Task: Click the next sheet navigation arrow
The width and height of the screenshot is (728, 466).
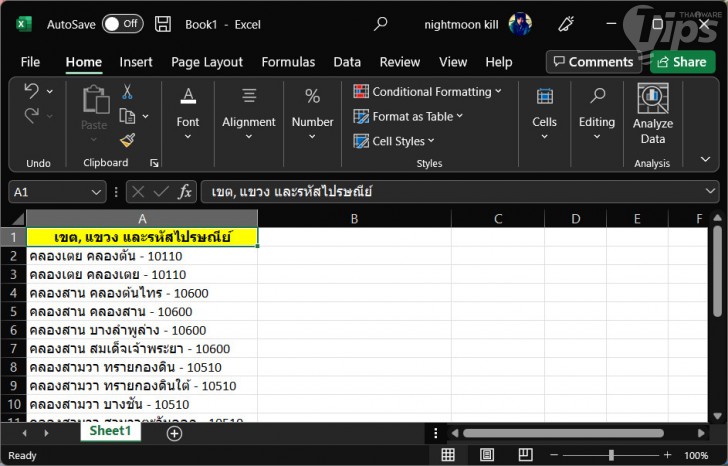Action: coord(46,434)
